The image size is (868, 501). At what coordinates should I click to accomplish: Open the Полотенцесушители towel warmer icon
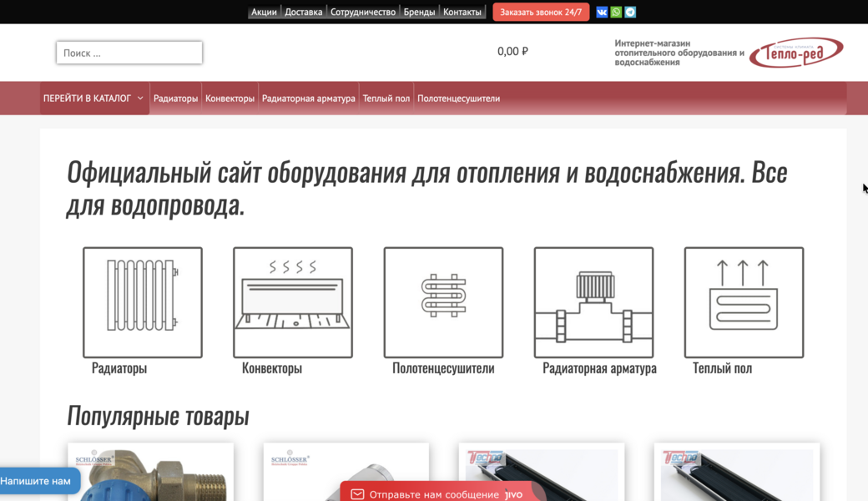[443, 302]
